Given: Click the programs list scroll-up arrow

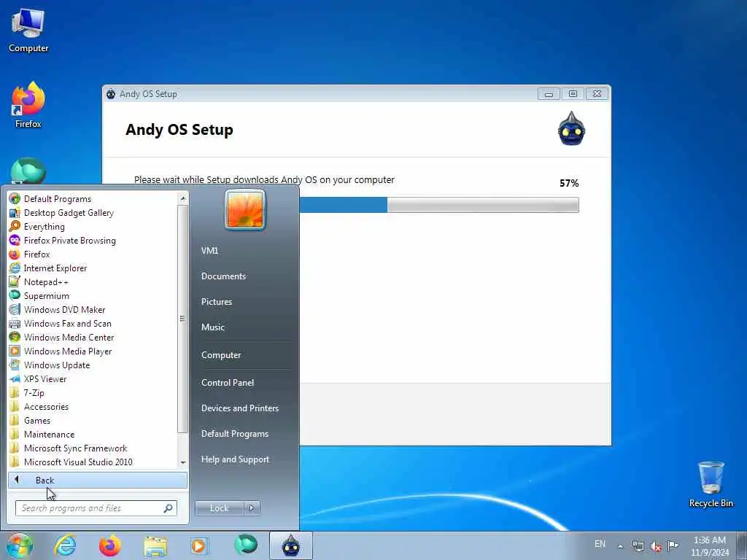Looking at the screenshot, I should pos(183,198).
